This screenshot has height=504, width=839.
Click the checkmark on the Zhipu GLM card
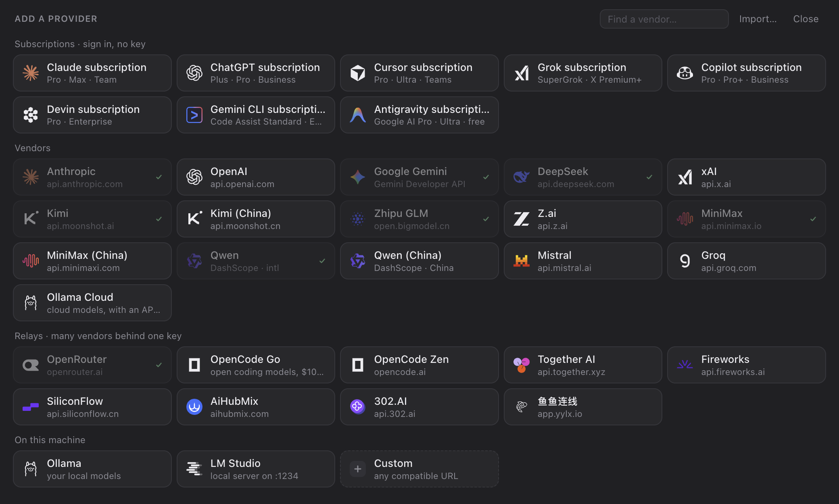tap(486, 219)
